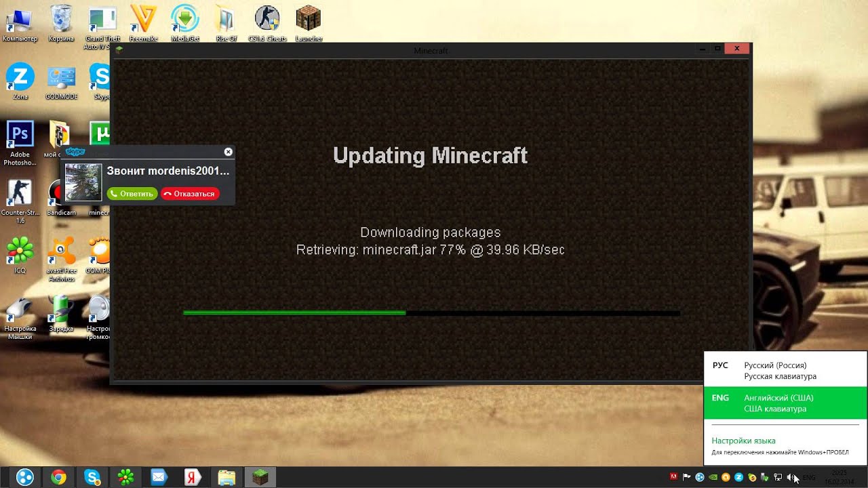
Task: Click the Minecraft window title bar icon
Action: coord(119,49)
